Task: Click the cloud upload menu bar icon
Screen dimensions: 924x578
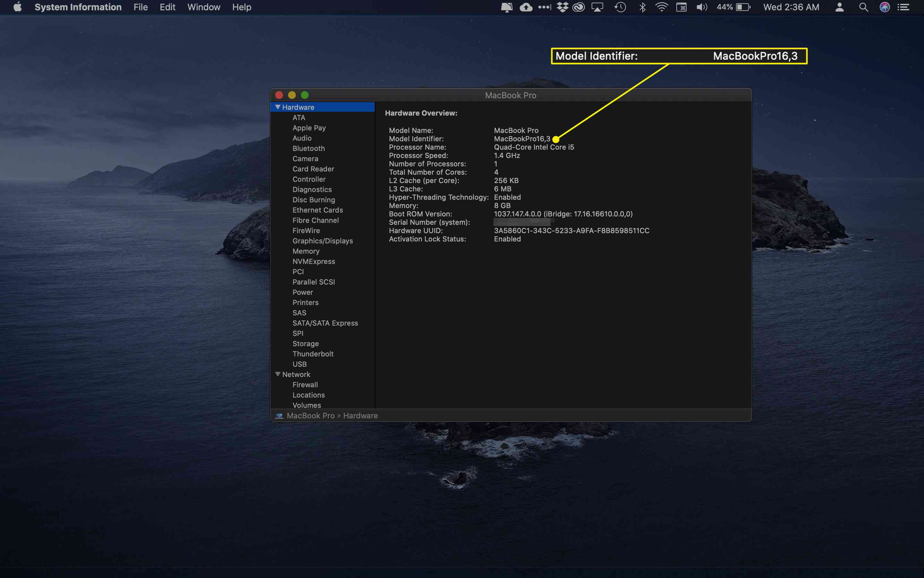Action: pos(526,7)
